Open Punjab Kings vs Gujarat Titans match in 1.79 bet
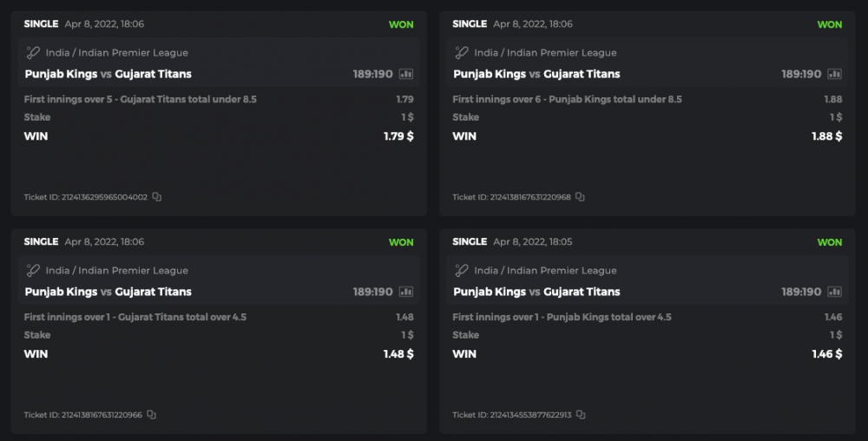Image resolution: width=868 pixels, height=441 pixels. click(x=108, y=74)
